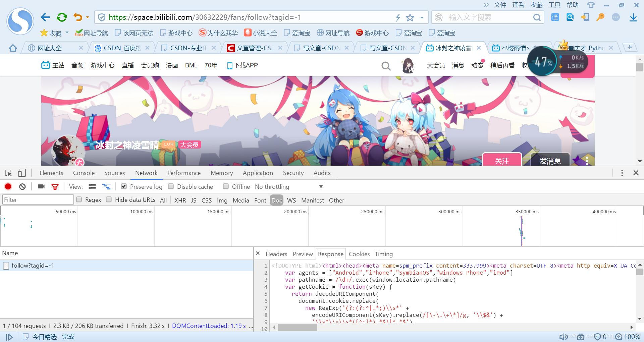Screen dimensions: 644x342
Task: Click the 发消息 send message button
Action: (x=550, y=160)
